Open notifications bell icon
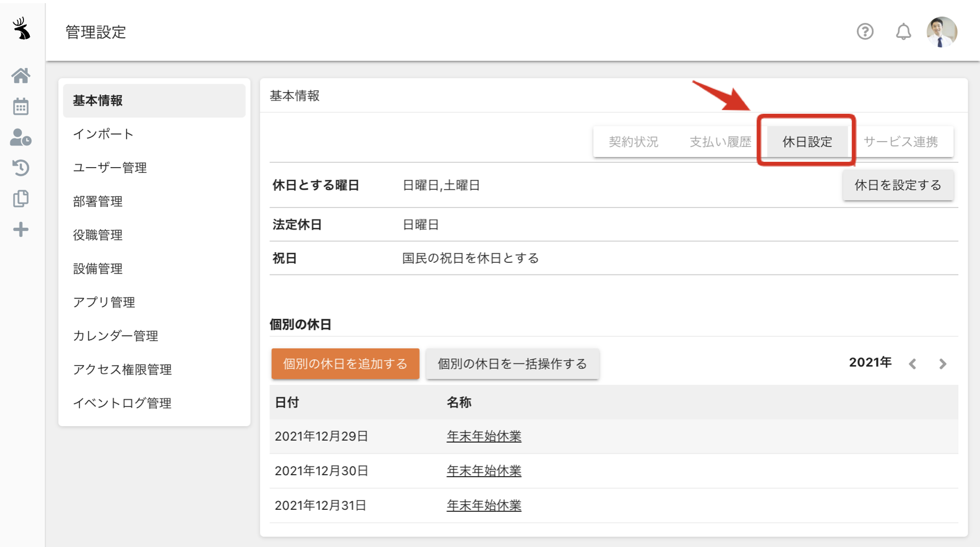Viewport: 980px width, 547px height. pyautogui.click(x=903, y=32)
